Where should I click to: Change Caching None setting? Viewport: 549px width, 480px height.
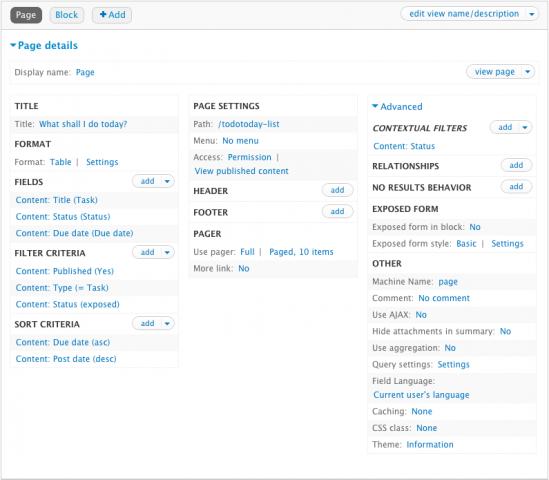coord(422,411)
